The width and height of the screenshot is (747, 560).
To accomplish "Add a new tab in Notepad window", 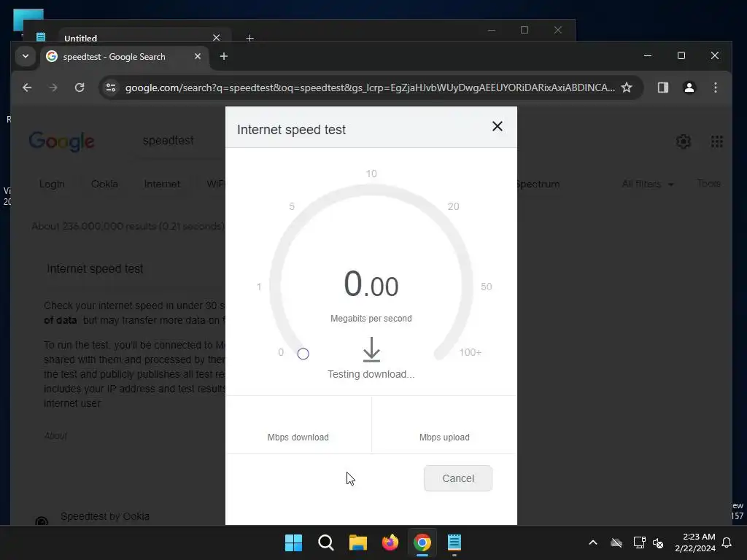I will [249, 38].
